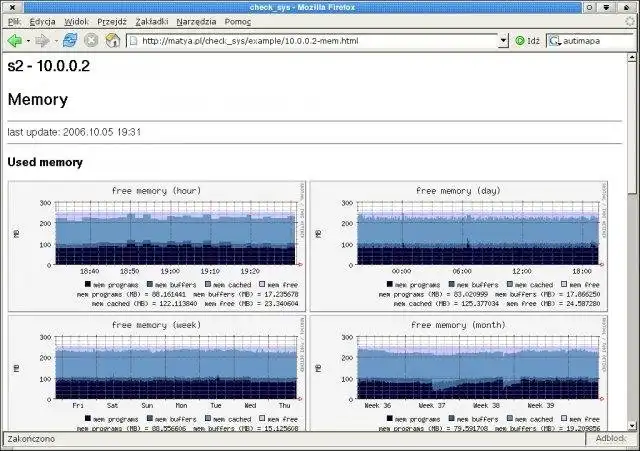Click '06:00' label on day graph
The width and height of the screenshot is (640, 451).
462,271
